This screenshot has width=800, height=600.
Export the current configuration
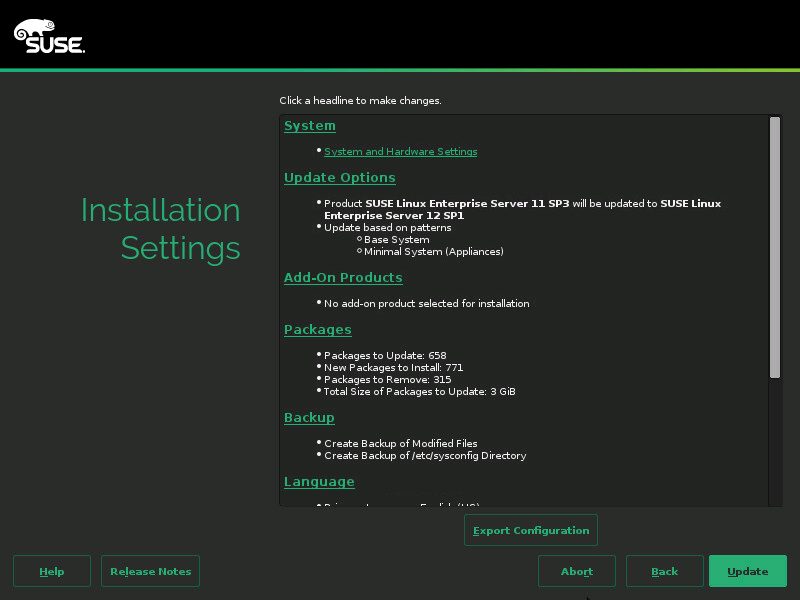(530, 530)
